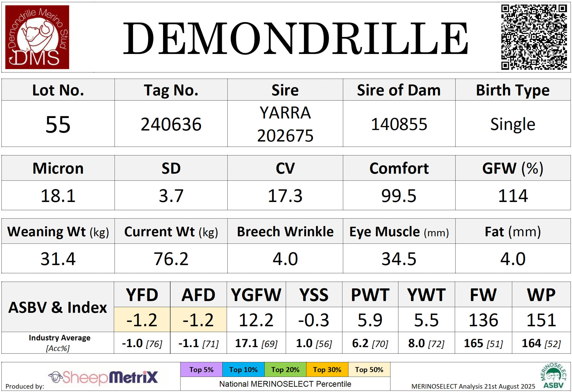This screenshot has width=572, height=392.
Task: Click the DEMONDRILLE title heading
Action: (295, 39)
